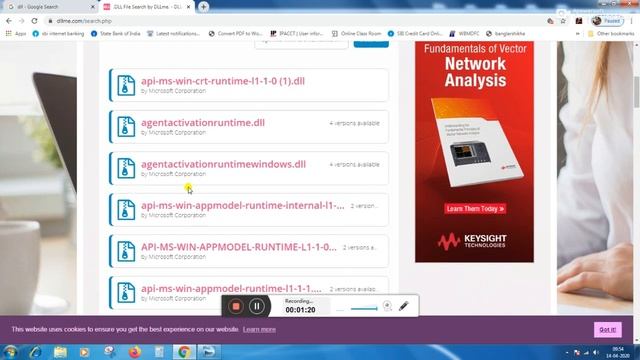Open State Bank of India bookmark
The width and height of the screenshot is (640, 360).
click(116, 33)
